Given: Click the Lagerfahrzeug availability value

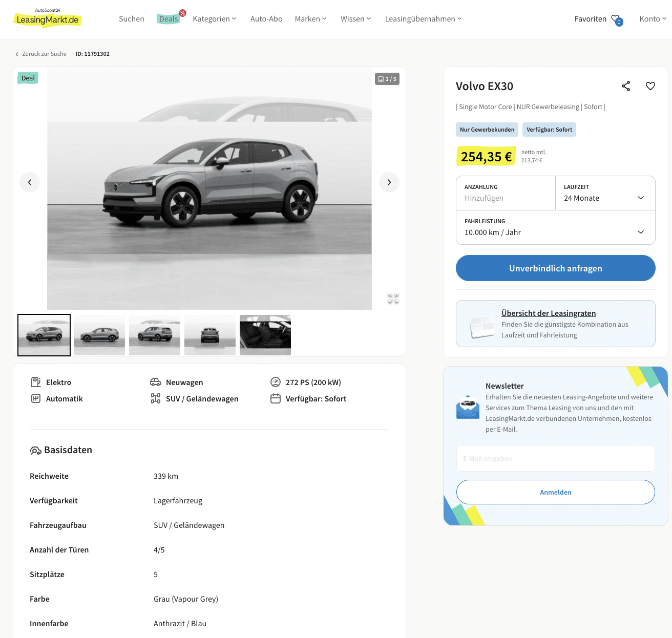Looking at the screenshot, I should [178, 501].
